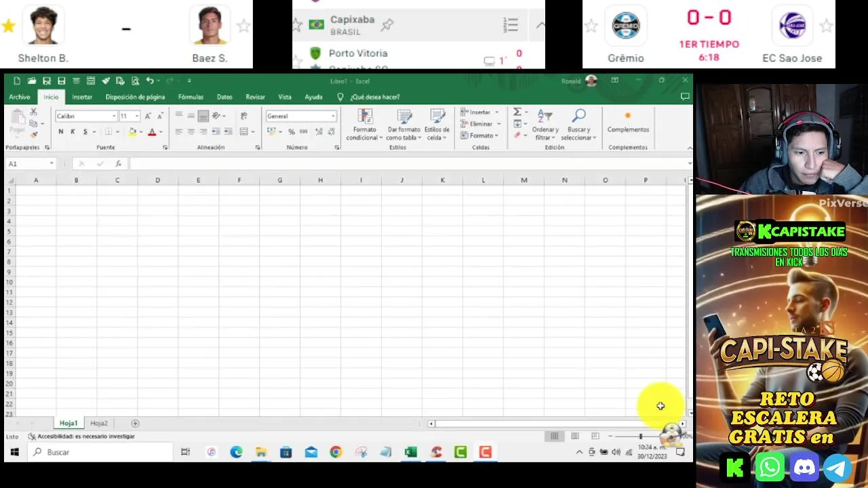Click the Decrease Indent icon
Viewport: 868px width, 488px height.
(216, 131)
